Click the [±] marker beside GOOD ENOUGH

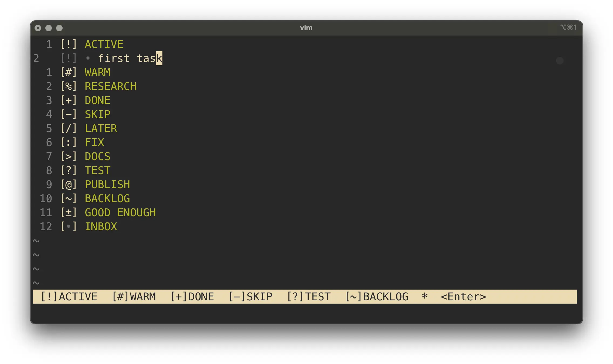[69, 212]
